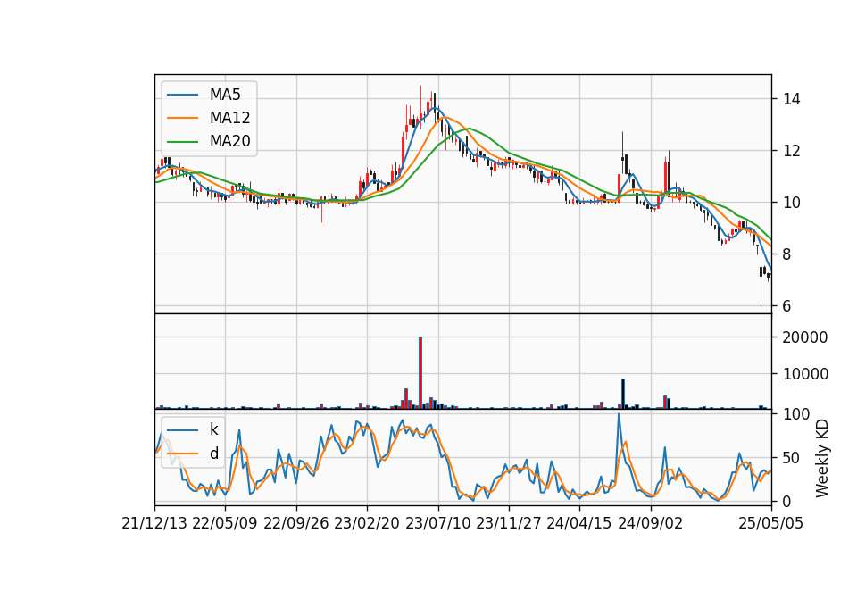Select the 23/11/27 date tick
This screenshot has height=616, width=857.
coord(509,523)
